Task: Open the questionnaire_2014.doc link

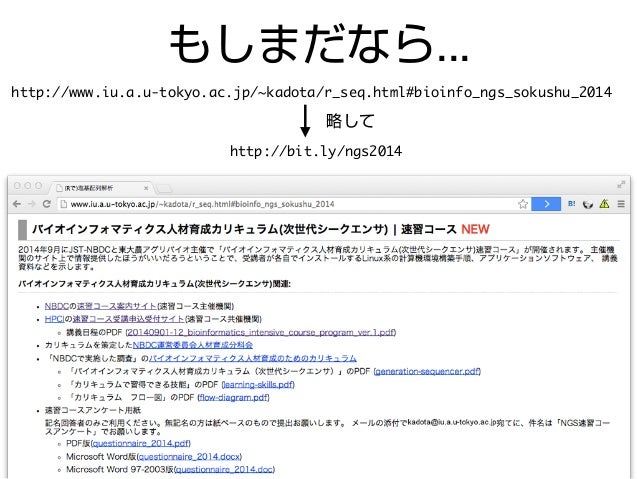Action: [x=224, y=470]
